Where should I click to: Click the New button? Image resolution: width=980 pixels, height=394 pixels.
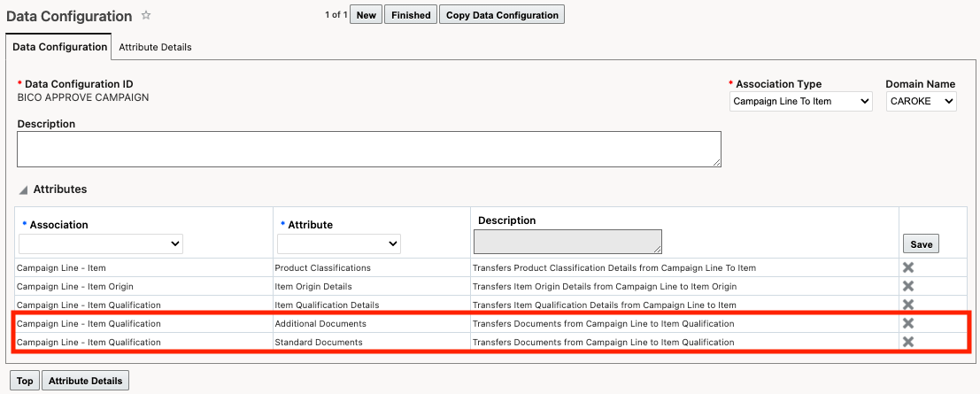(366, 15)
